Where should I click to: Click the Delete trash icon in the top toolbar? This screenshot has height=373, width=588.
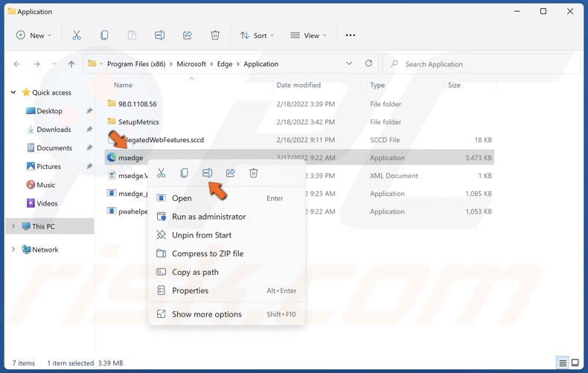(x=215, y=35)
